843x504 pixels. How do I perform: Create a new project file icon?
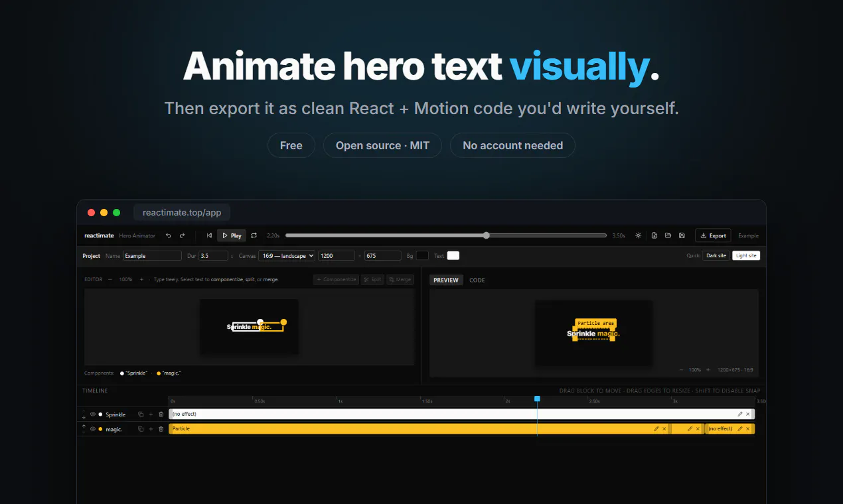[x=654, y=235]
